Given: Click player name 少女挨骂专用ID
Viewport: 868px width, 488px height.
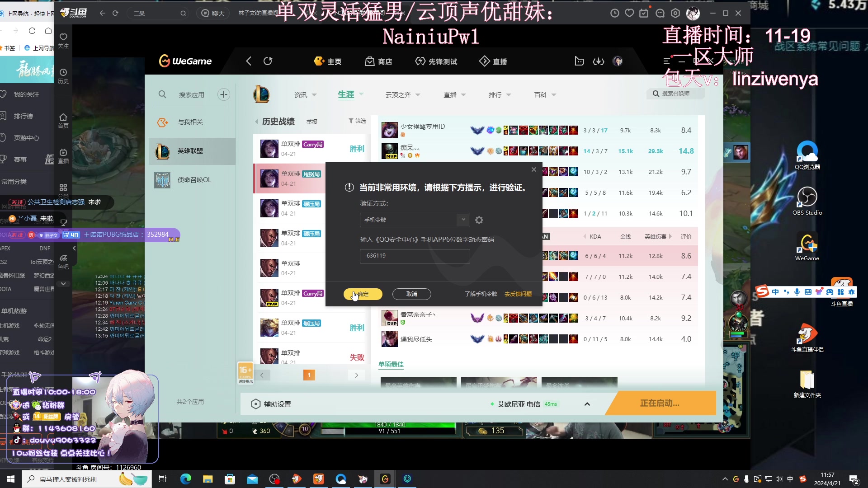Looking at the screenshot, I should [423, 127].
